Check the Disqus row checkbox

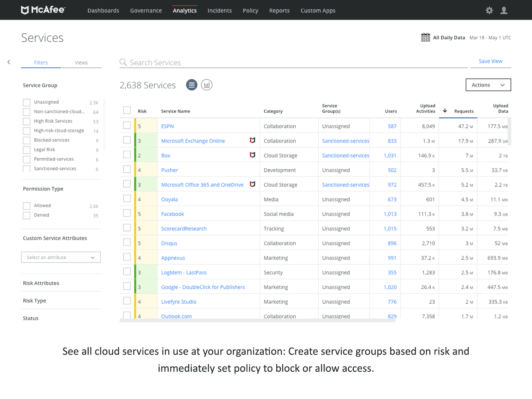127,242
